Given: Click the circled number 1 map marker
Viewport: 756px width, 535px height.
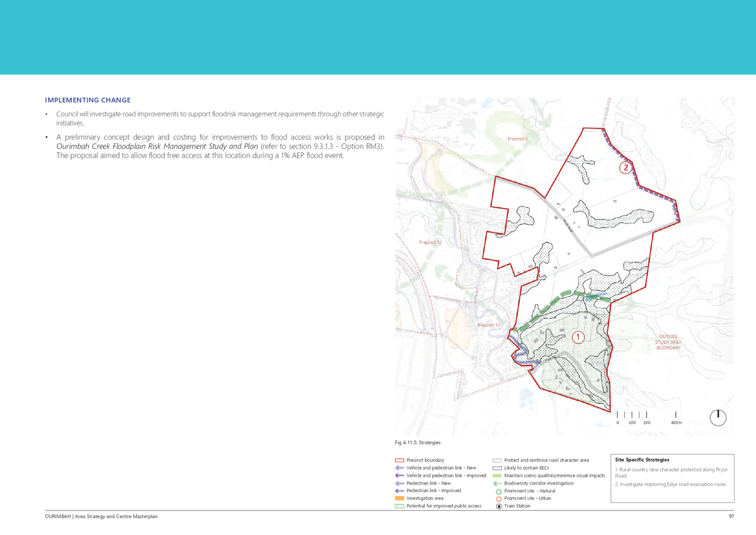Looking at the screenshot, I should (x=578, y=337).
